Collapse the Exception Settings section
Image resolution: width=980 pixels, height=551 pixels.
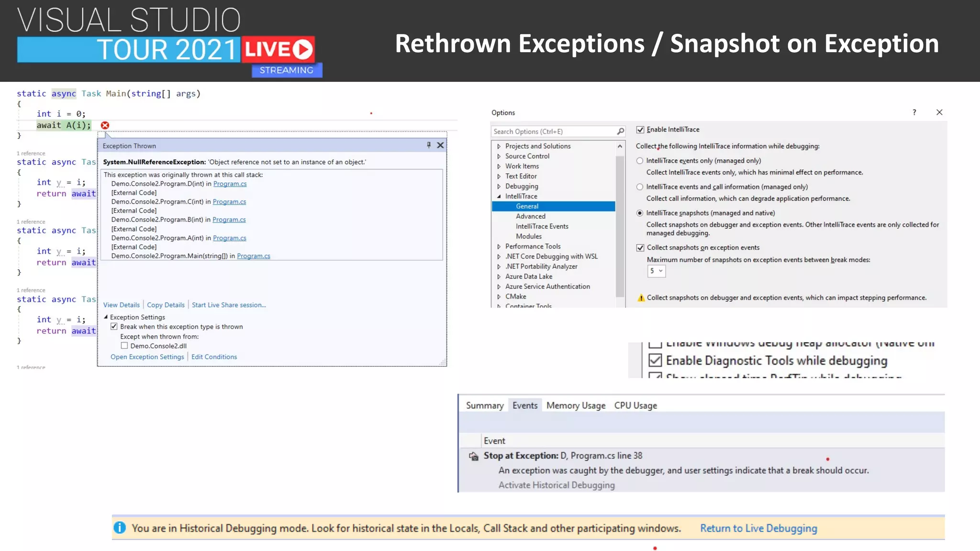click(106, 317)
